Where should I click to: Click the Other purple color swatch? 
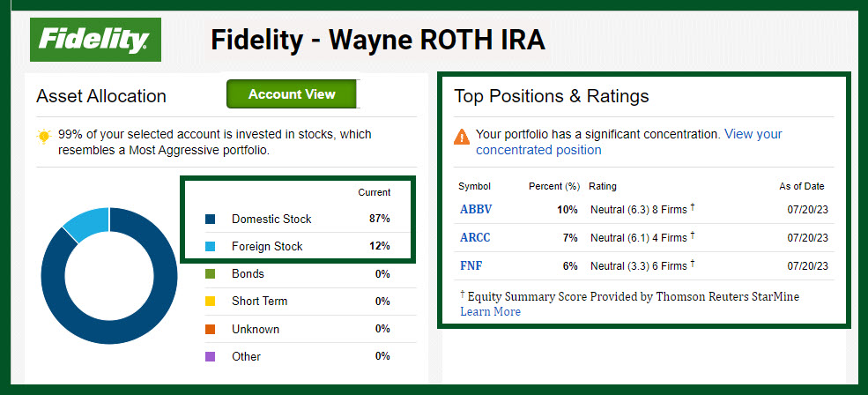click(x=210, y=356)
